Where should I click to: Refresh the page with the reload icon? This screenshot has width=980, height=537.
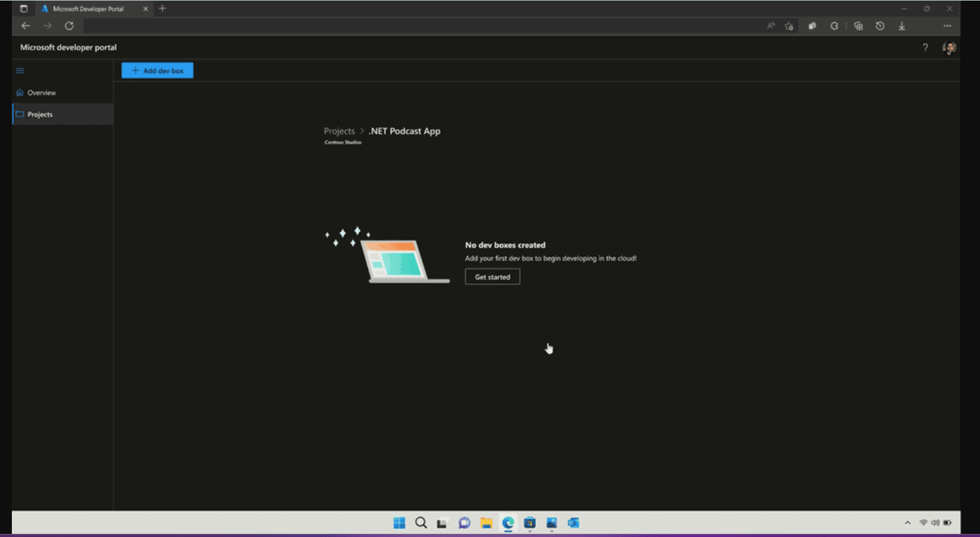click(69, 26)
